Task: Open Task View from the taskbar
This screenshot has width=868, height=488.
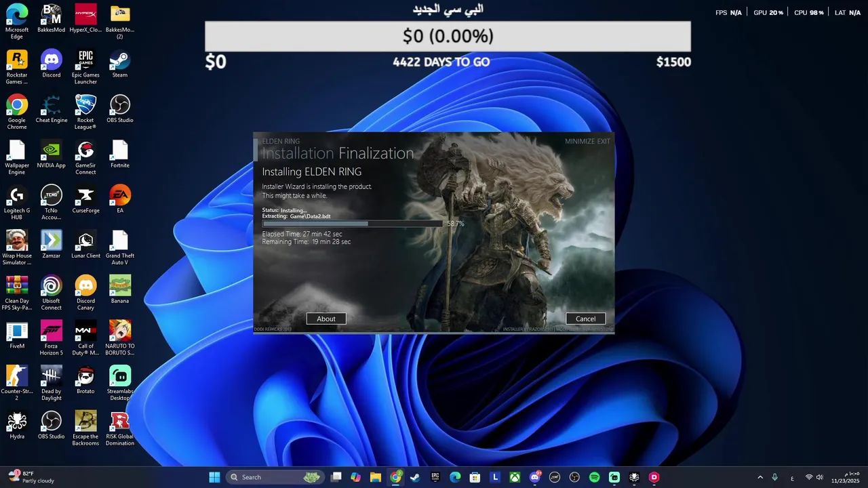Action: (x=336, y=477)
